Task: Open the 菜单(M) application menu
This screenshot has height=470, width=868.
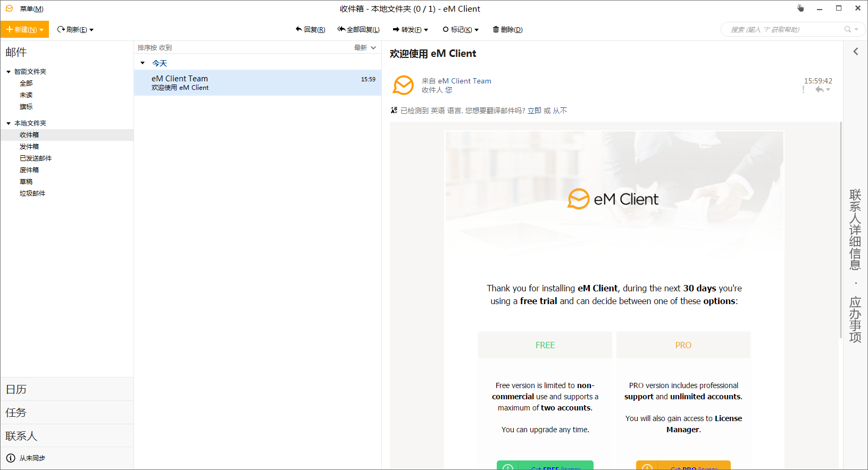Action: (31, 9)
